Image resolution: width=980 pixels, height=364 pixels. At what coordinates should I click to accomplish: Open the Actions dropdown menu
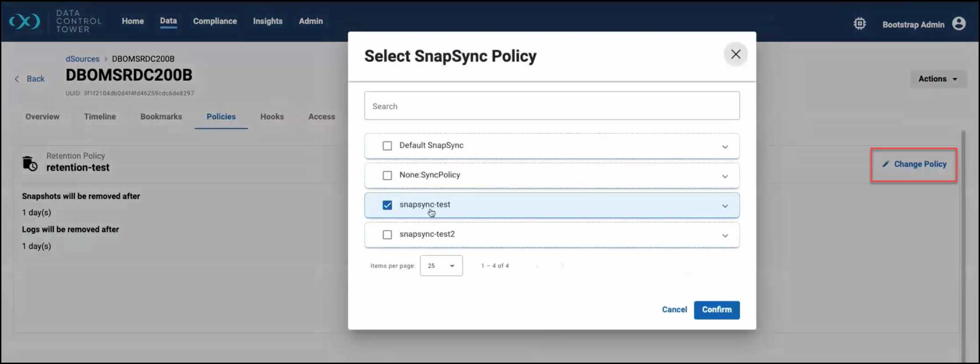938,79
